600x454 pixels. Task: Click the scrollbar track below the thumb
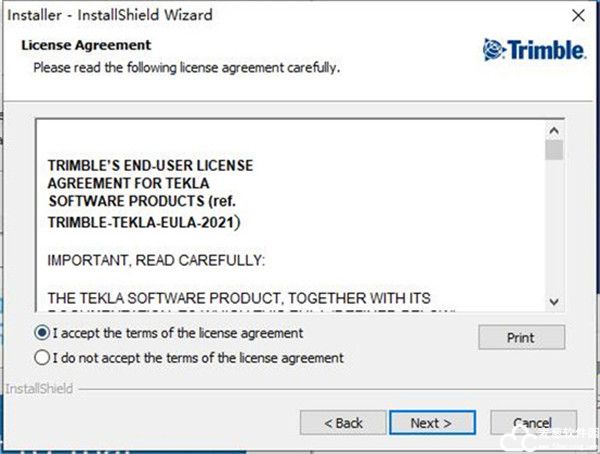click(554, 230)
